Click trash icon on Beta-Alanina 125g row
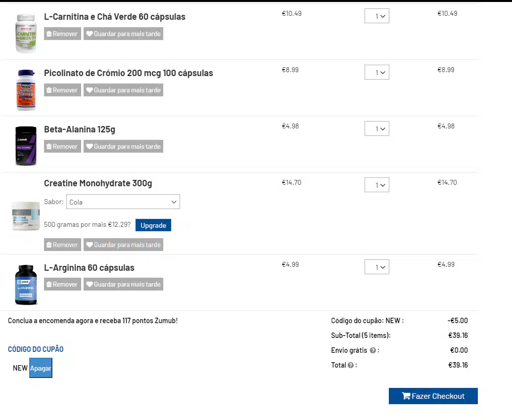This screenshot has width=512, height=420. pos(49,147)
